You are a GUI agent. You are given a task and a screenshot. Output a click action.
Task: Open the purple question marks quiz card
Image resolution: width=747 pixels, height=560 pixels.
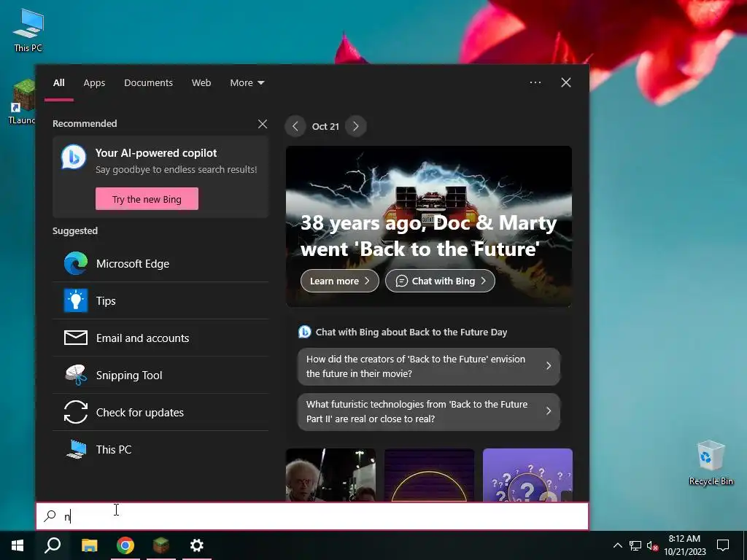point(528,475)
